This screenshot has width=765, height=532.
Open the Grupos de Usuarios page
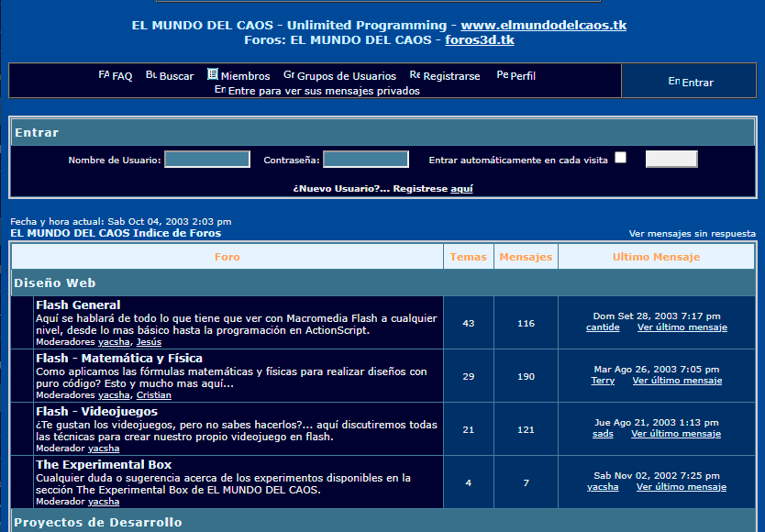[x=347, y=77]
